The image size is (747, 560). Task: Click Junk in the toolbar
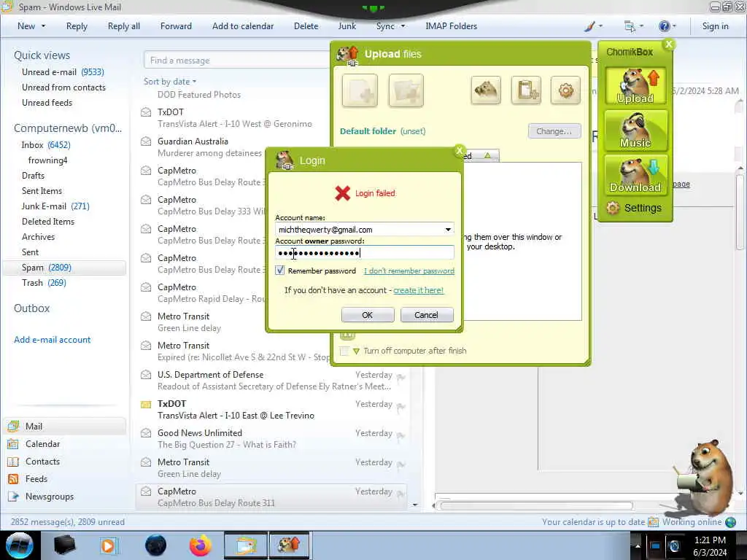[x=347, y=26]
